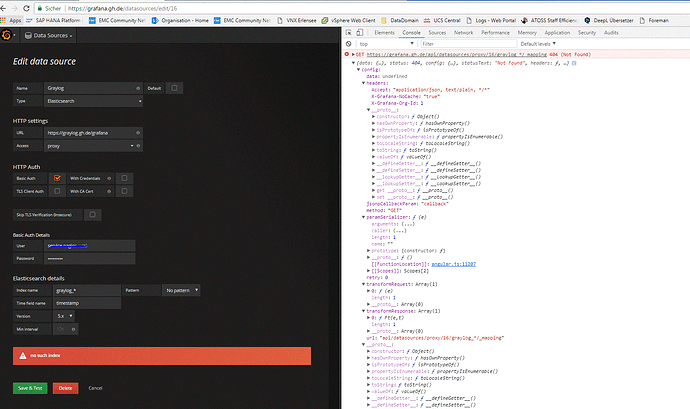
Task: Open the Data Sources navigation dropdown
Action: [x=48, y=35]
